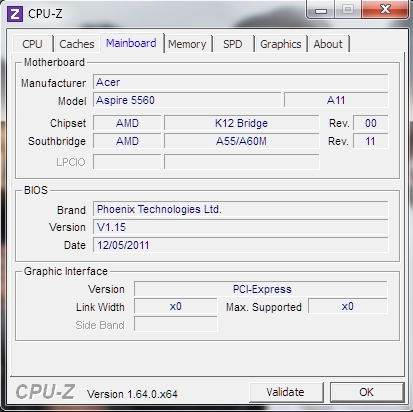Click the Version 1.64.0.x64 text
Screen dimensions: 413x412
[132, 394]
